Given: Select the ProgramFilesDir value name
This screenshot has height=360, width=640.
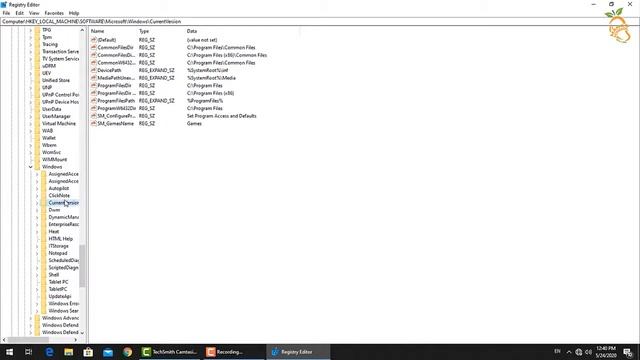Looking at the screenshot, I should pos(114,85).
